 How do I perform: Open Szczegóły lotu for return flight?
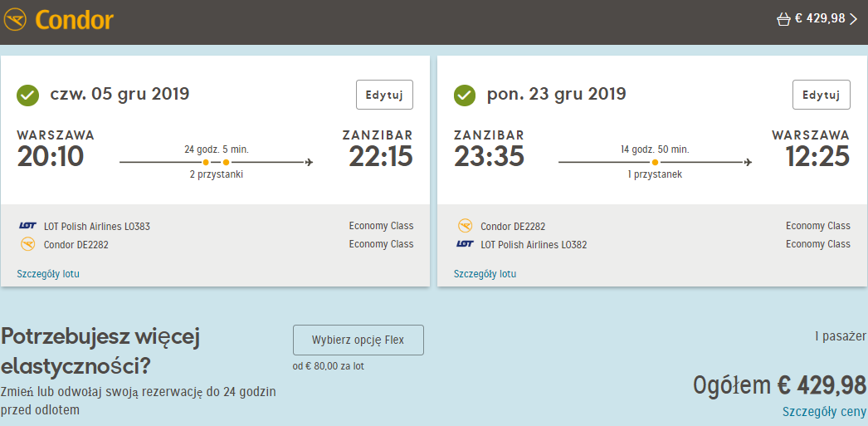pos(485,274)
